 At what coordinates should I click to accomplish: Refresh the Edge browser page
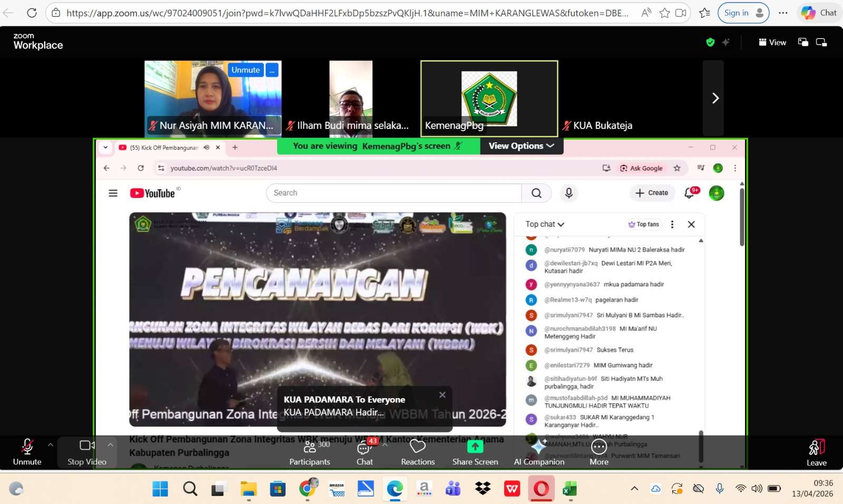point(32,13)
